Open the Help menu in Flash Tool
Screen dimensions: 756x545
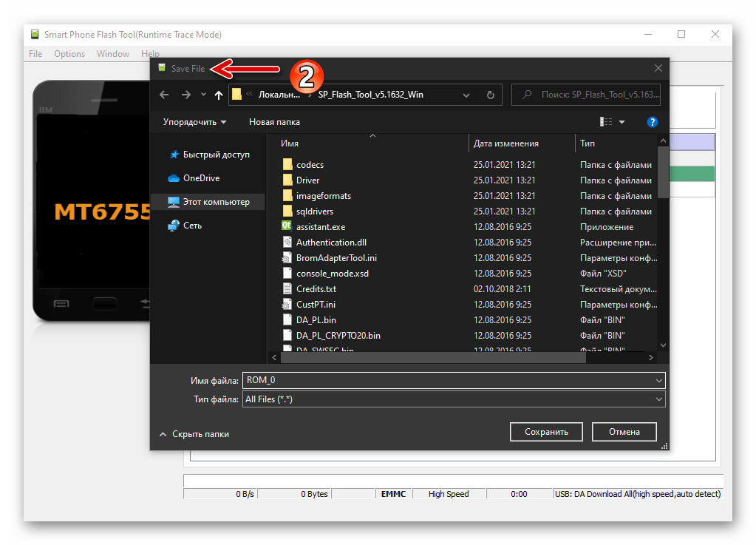pos(150,53)
